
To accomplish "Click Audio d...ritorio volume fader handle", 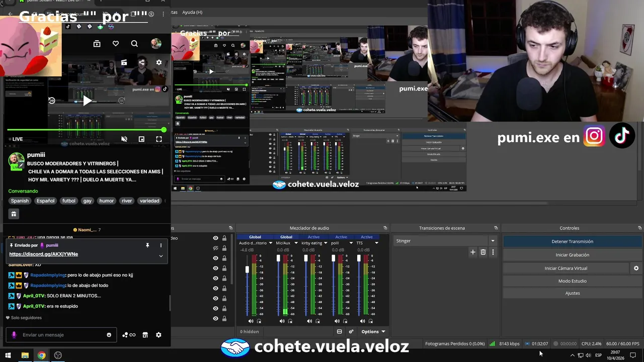I will point(247,269).
